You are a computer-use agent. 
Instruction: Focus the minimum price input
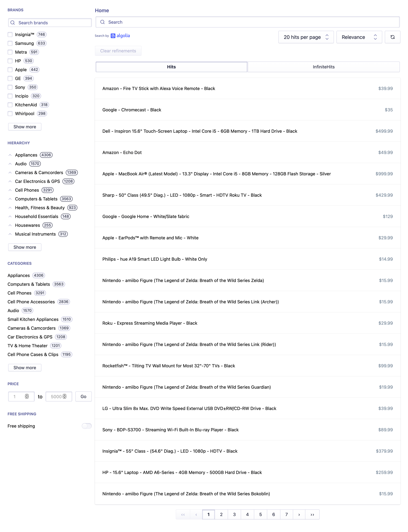coord(21,396)
